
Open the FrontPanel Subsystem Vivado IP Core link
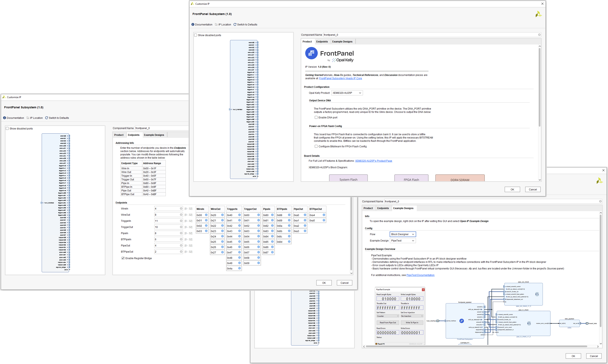(x=340, y=79)
